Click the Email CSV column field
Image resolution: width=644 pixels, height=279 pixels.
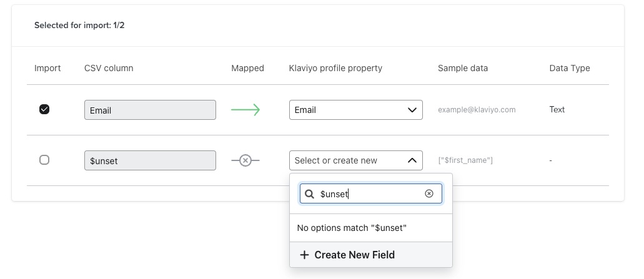coord(150,110)
